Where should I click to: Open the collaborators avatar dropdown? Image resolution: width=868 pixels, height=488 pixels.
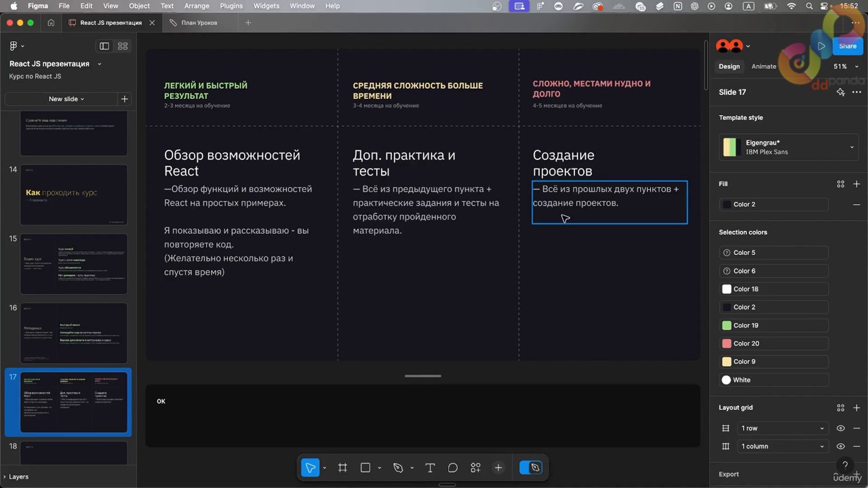(x=748, y=46)
